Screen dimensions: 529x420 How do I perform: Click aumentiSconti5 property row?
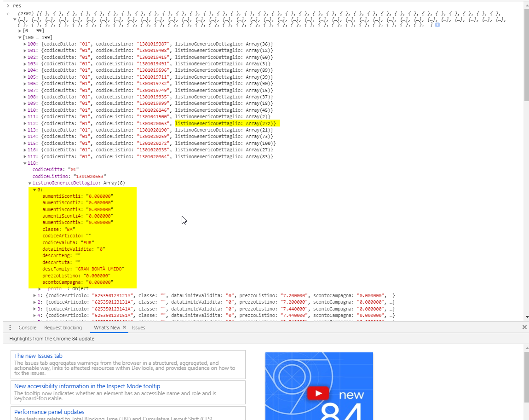coord(78,223)
